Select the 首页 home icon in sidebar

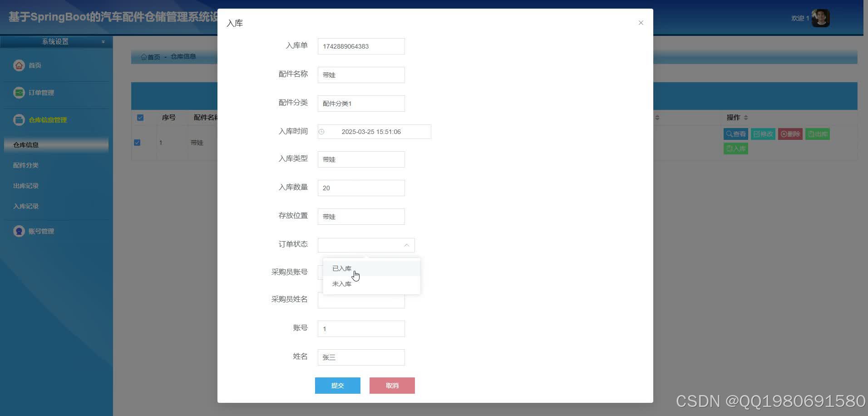[19, 65]
